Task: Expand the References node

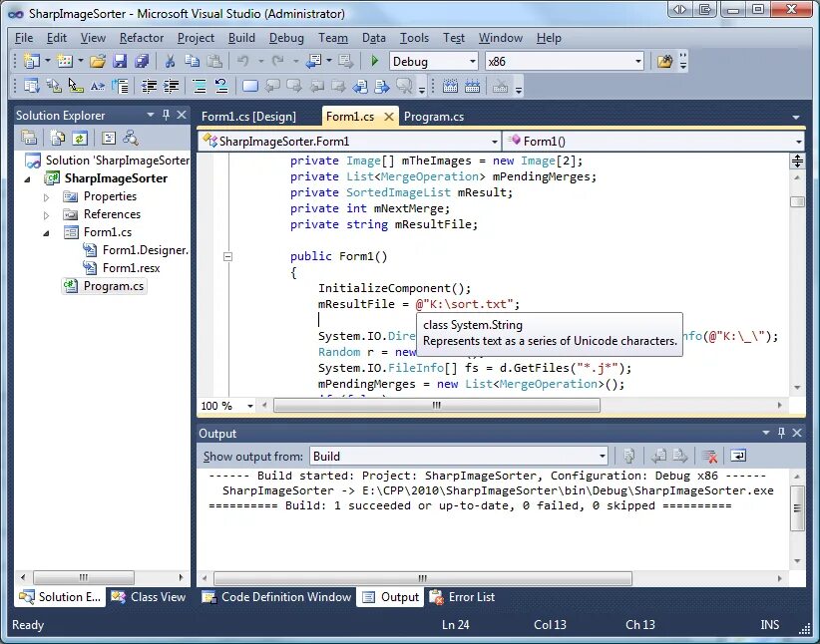Action: [47, 215]
